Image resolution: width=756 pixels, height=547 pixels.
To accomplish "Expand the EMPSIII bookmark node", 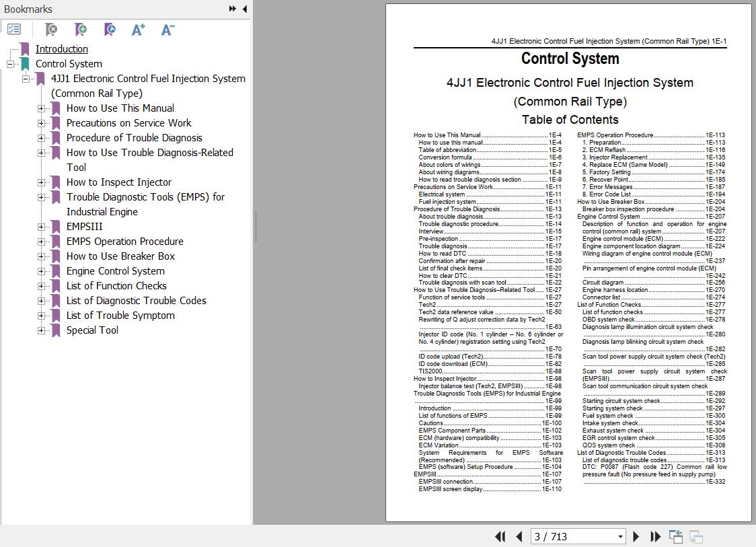I will (x=41, y=227).
